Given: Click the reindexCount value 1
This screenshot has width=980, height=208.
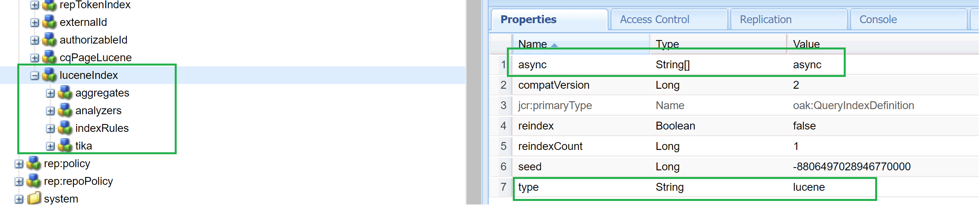Looking at the screenshot, I should pos(796,146).
